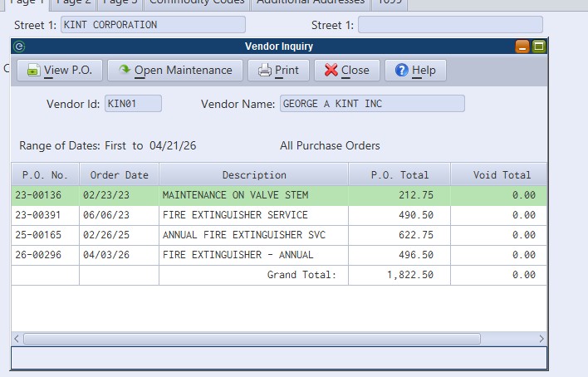Click the scrollbar left arrow
588x377 pixels.
coord(17,339)
